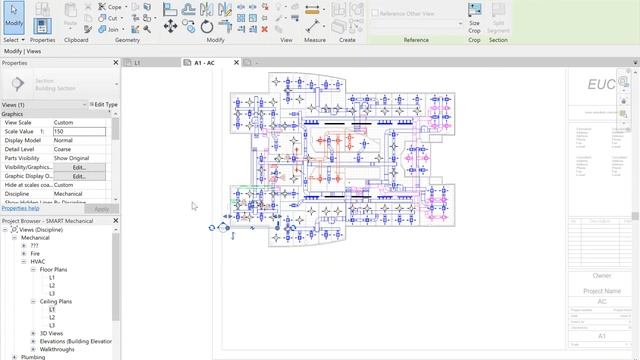Click the Pin tool icon
The width and height of the screenshot is (640, 360).
click(x=265, y=18)
